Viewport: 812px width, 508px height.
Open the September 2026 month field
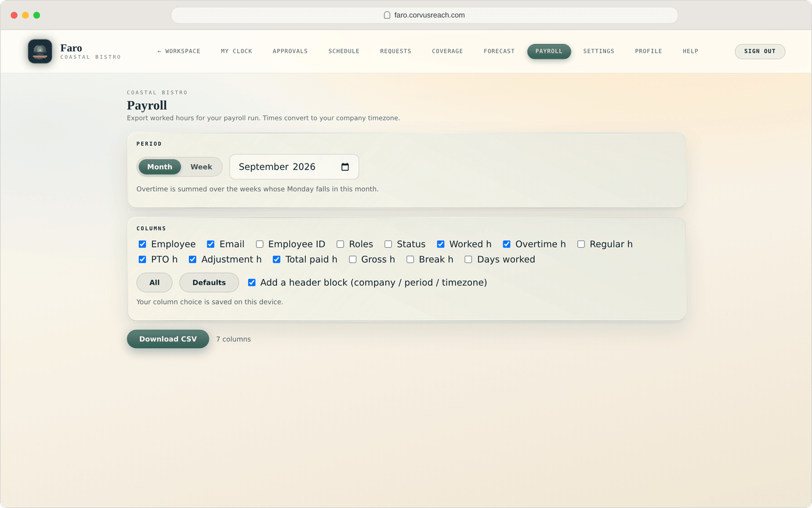coord(294,167)
